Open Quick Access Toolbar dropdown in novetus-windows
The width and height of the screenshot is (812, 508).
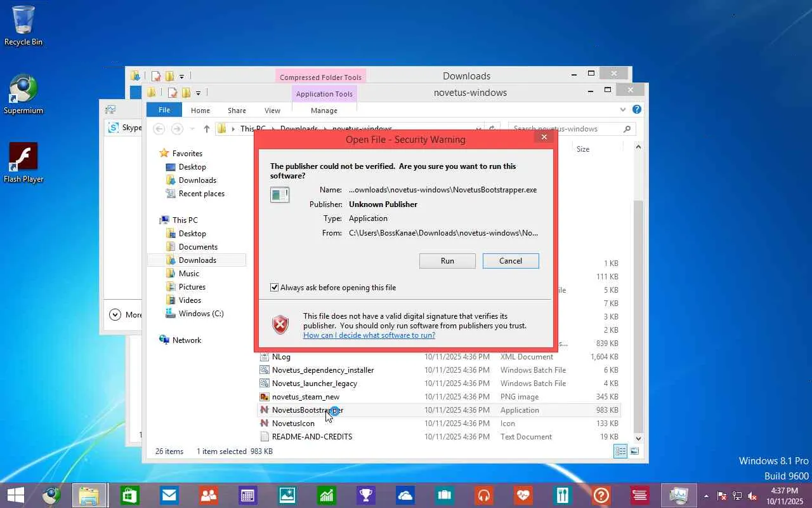[198, 93]
